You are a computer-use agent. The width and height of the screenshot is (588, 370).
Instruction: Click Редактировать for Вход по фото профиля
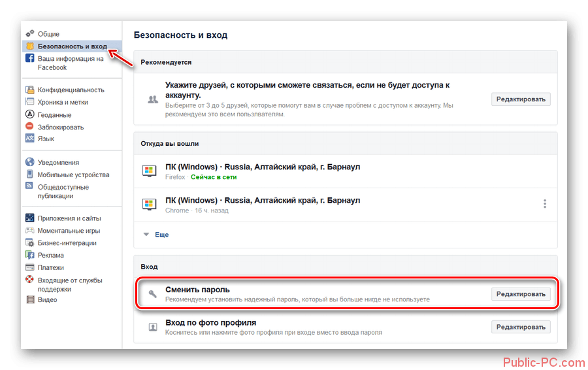pyautogui.click(x=521, y=327)
